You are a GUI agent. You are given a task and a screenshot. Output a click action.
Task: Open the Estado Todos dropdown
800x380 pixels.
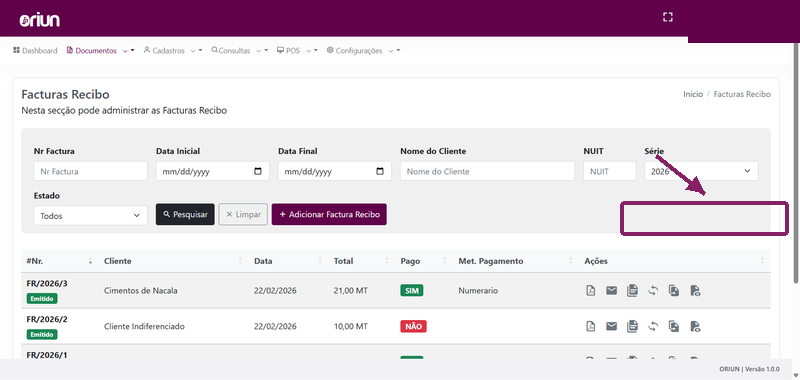click(90, 216)
